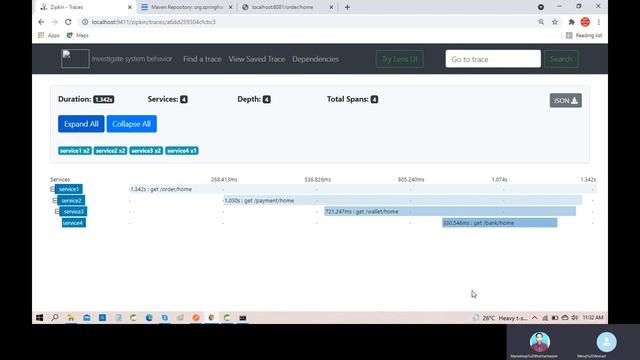
Task: Open the Dependencies page
Action: [316, 59]
